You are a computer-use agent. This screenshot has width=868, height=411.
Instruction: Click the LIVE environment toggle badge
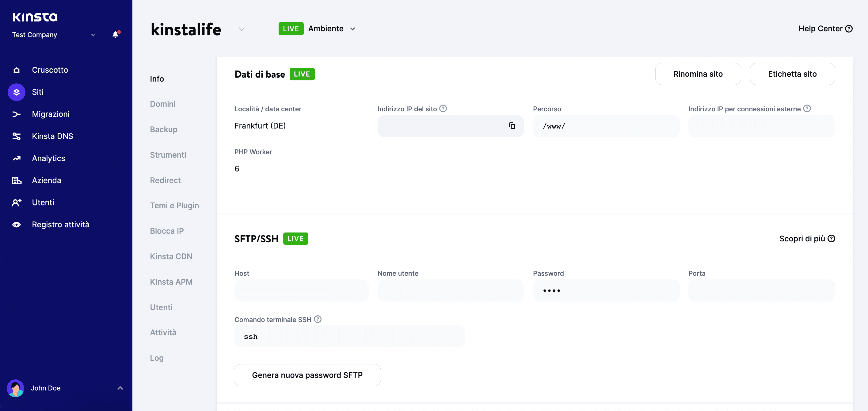click(x=291, y=28)
